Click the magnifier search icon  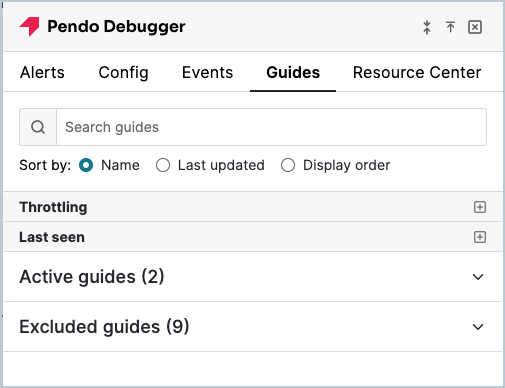coord(38,127)
